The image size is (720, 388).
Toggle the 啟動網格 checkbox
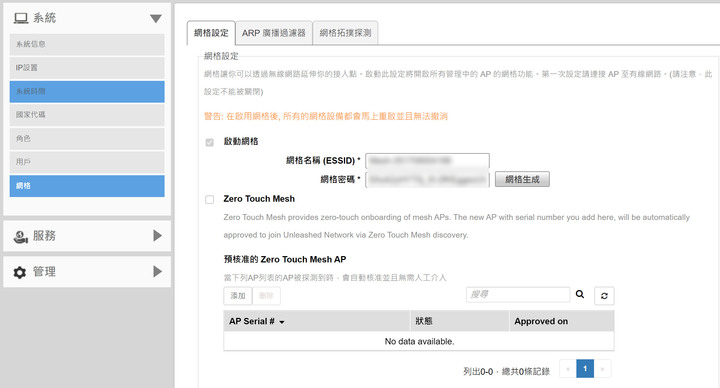[210, 142]
